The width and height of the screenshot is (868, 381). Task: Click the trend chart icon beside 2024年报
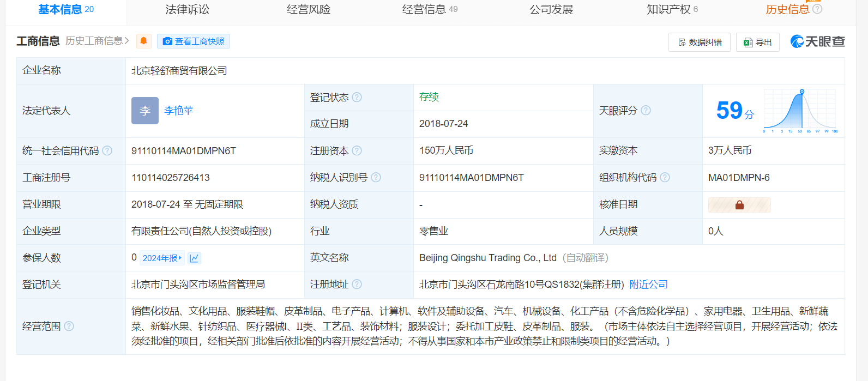point(194,258)
